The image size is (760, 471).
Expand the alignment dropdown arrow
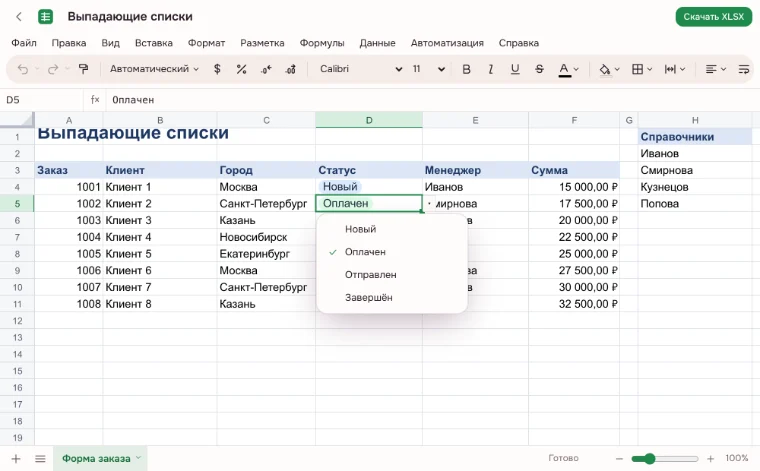[x=723, y=69]
